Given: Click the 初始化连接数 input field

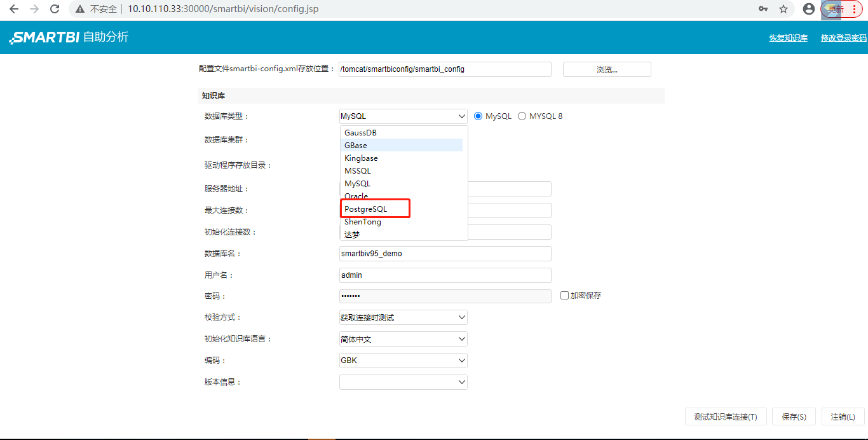Looking at the screenshot, I should pyautogui.click(x=510, y=231).
